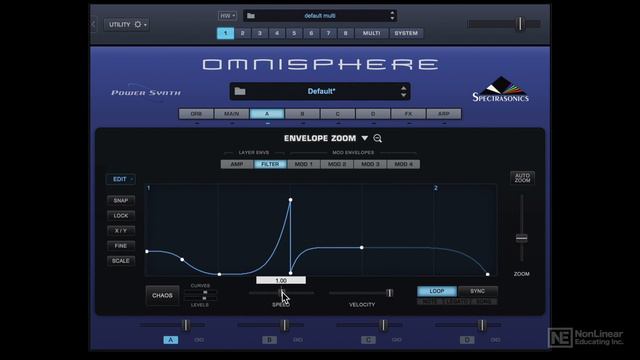640x360 pixels.
Task: Switch to layer C tab
Action: point(338,114)
